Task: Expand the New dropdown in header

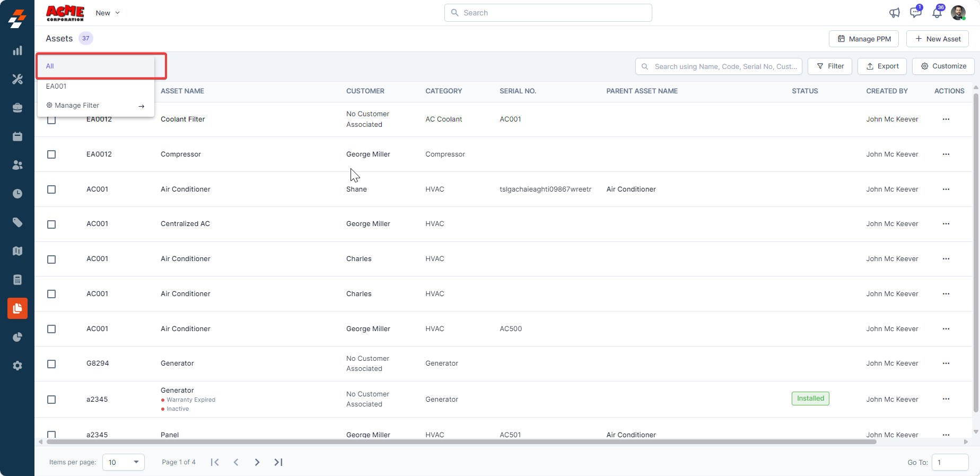Action: [108, 13]
